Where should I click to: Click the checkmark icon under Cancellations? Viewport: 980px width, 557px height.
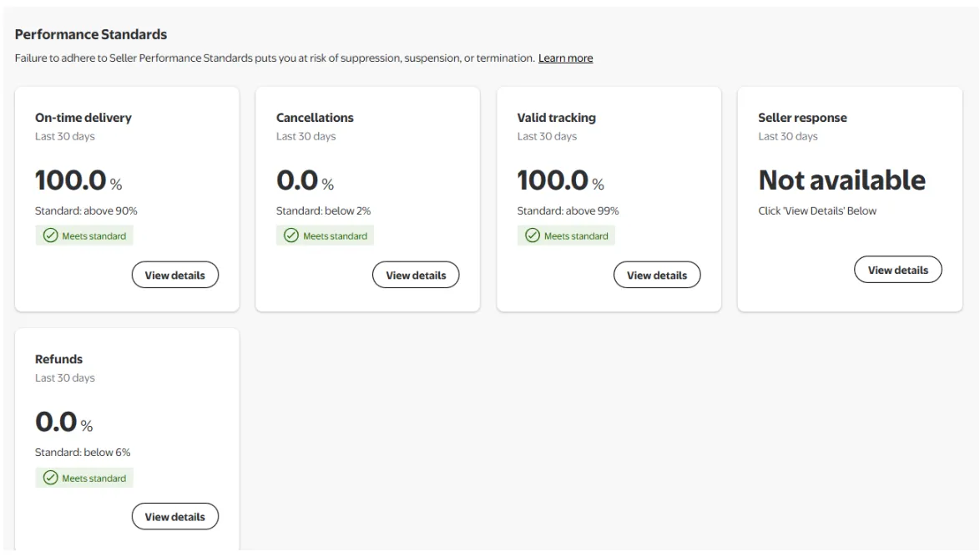pyautogui.click(x=291, y=235)
